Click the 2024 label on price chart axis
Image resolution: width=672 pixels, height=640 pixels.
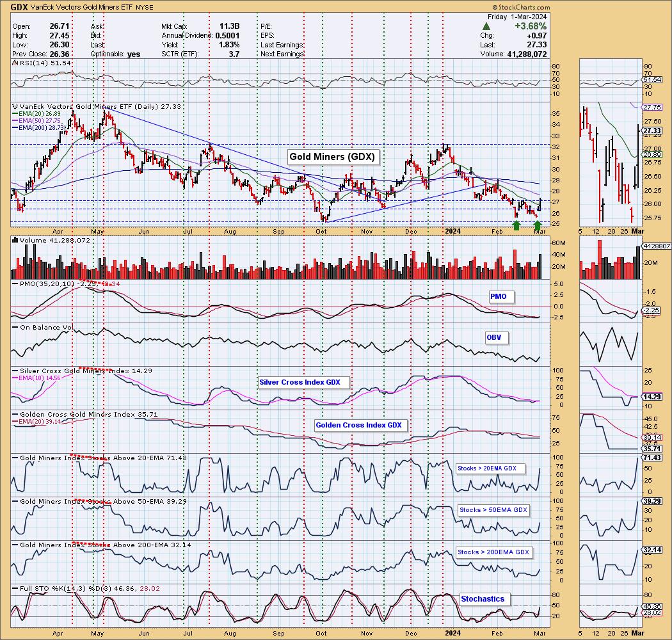coord(452,232)
